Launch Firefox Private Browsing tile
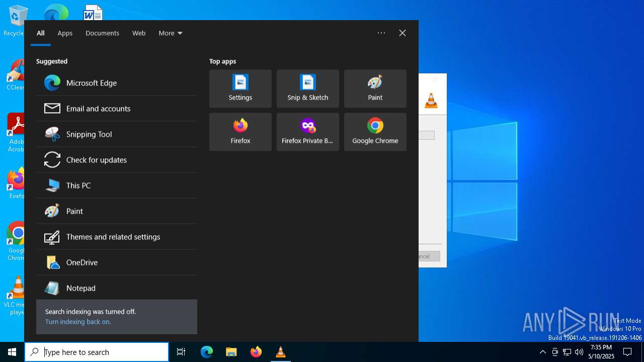The image size is (644, 362). pos(308,132)
